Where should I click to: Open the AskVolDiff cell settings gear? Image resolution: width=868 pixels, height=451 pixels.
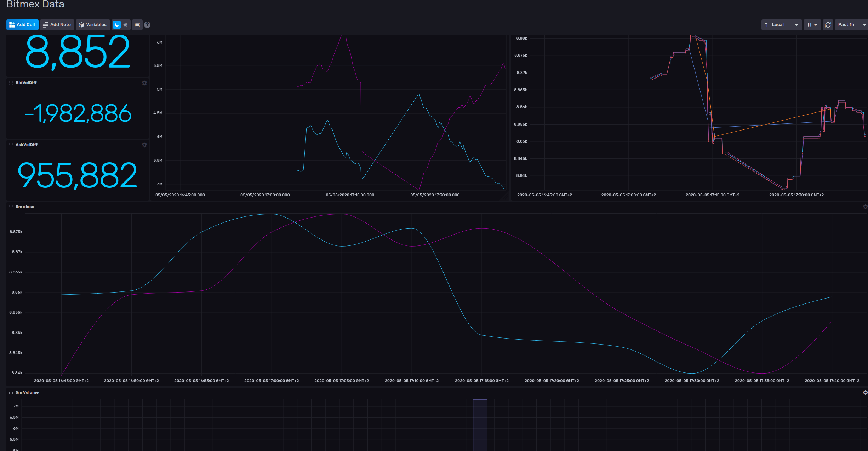pyautogui.click(x=144, y=145)
